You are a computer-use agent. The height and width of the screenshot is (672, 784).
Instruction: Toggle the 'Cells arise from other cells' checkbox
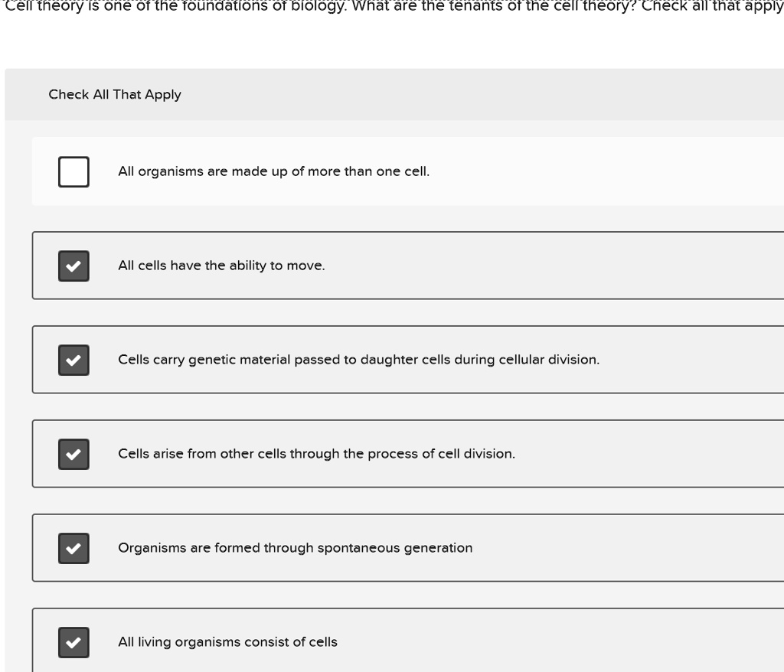73,454
